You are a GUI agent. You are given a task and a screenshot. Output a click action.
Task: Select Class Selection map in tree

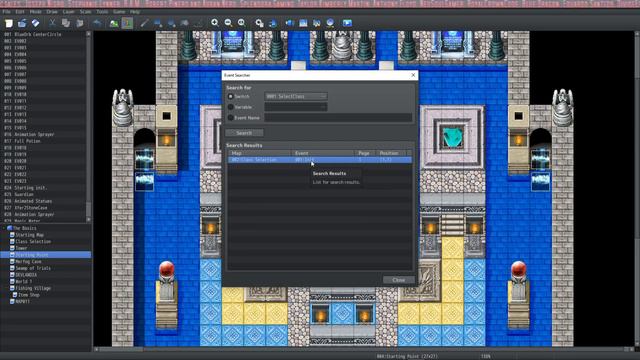point(33,242)
